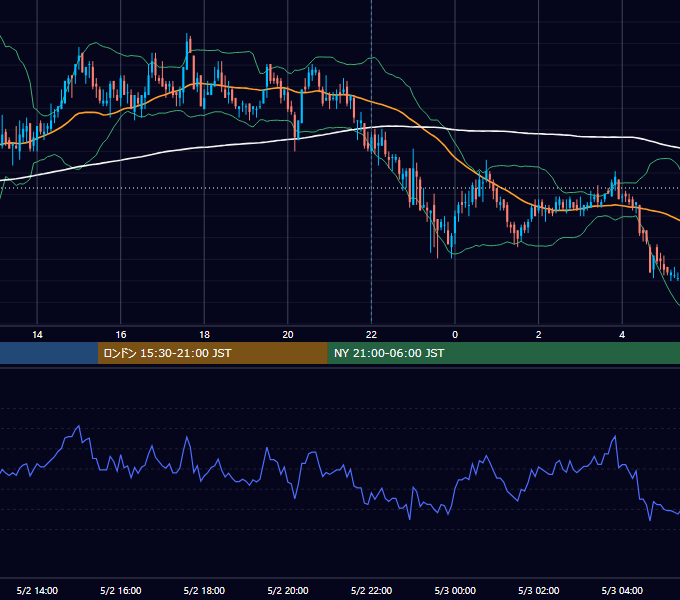Image resolution: width=680 pixels, height=600 pixels.
Task: Click the hour label 20 on the time axis
Action: click(288, 335)
